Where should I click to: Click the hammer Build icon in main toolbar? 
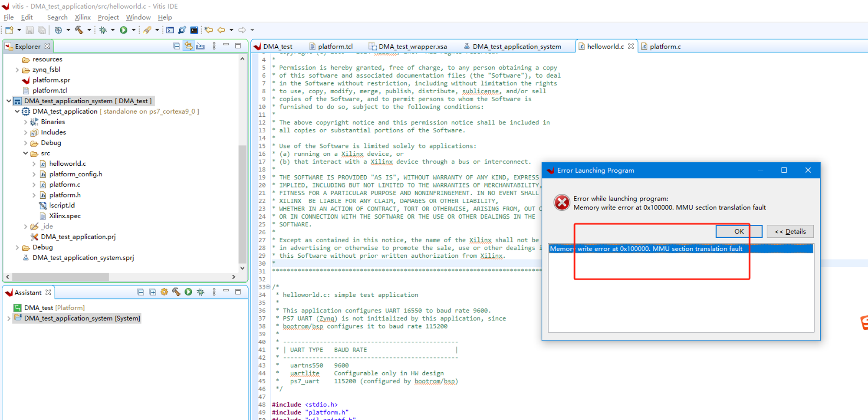tap(79, 30)
